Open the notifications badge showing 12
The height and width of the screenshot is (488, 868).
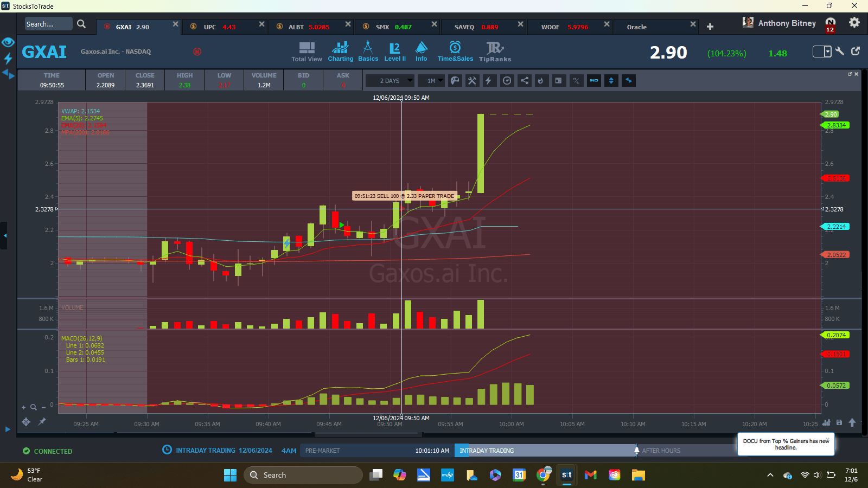click(x=831, y=25)
